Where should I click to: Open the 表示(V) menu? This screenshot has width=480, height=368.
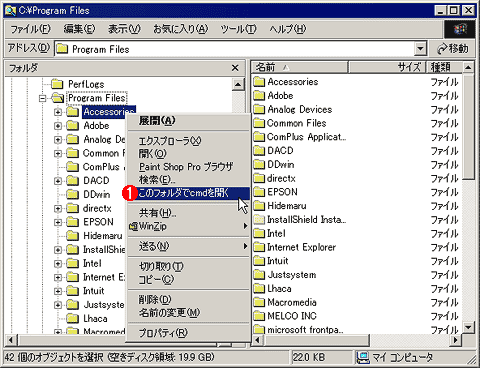(124, 29)
